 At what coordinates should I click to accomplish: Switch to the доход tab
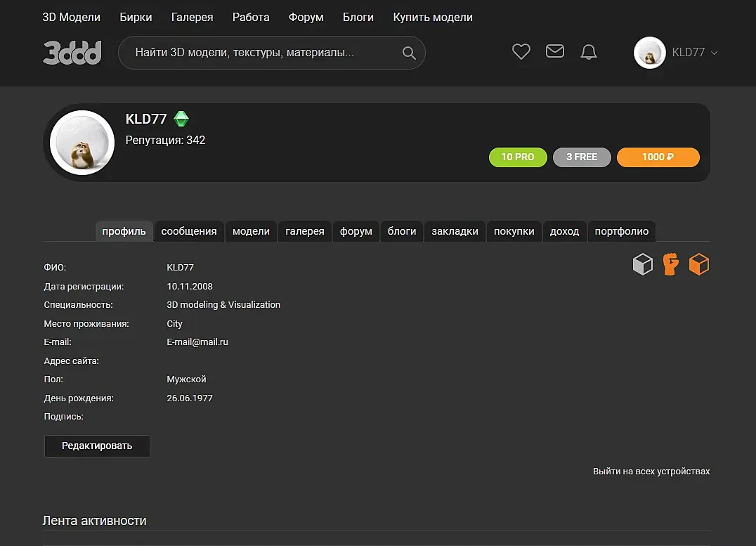click(x=565, y=231)
